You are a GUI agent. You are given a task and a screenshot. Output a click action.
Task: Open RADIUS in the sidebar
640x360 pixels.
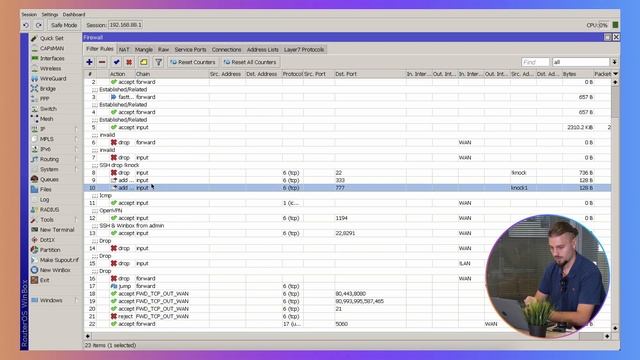(x=49, y=209)
